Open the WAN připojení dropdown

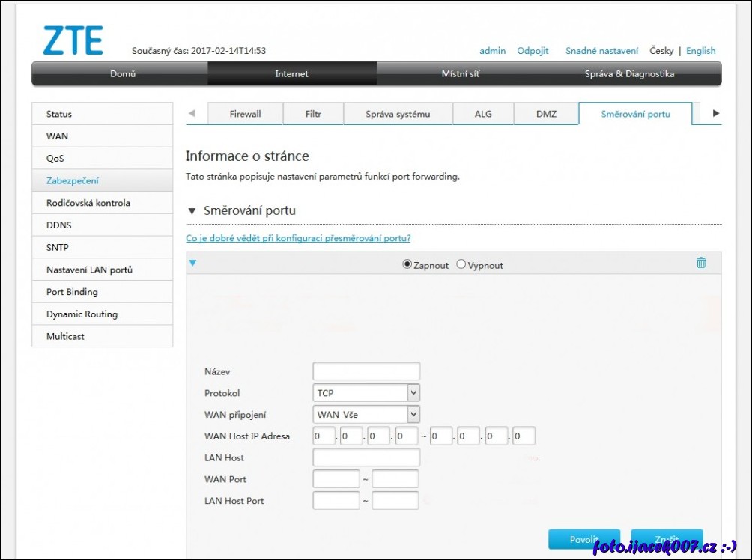(366, 415)
